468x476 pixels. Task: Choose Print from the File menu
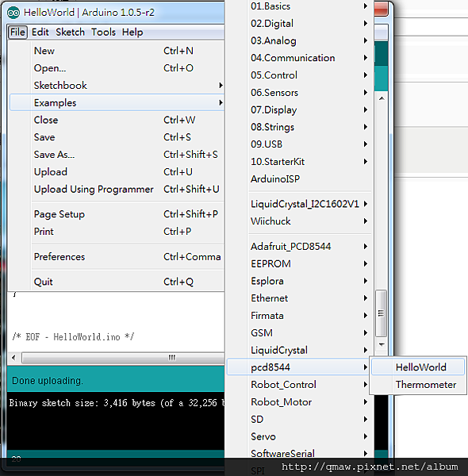tap(117, 232)
